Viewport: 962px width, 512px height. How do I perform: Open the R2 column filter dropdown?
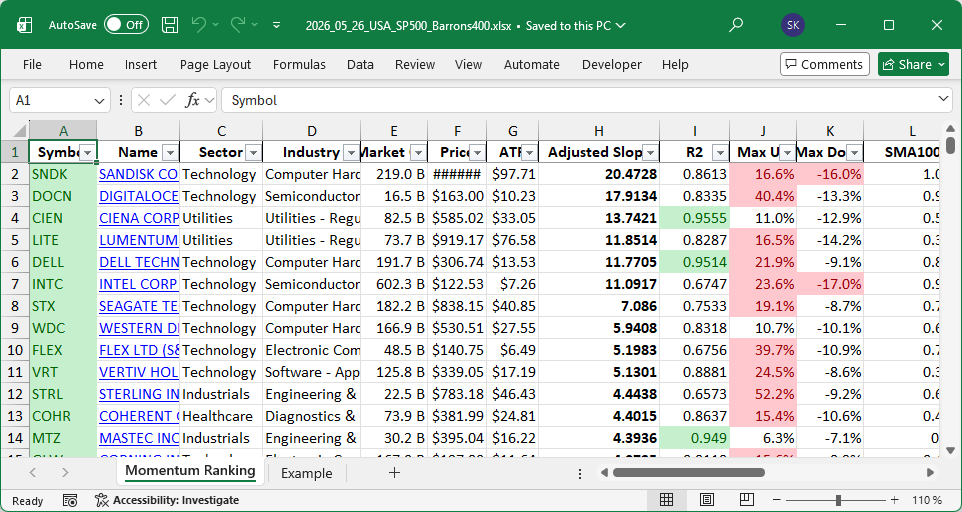[720, 153]
